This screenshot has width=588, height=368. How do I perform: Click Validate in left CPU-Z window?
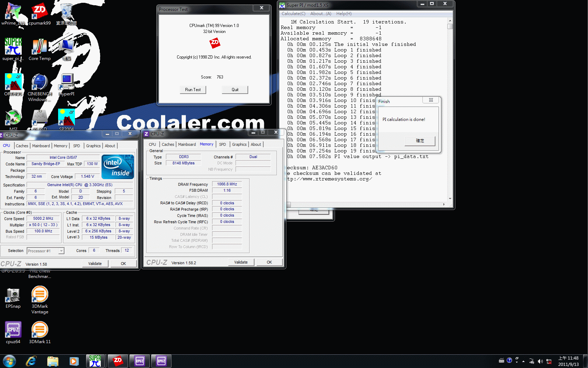point(95,264)
